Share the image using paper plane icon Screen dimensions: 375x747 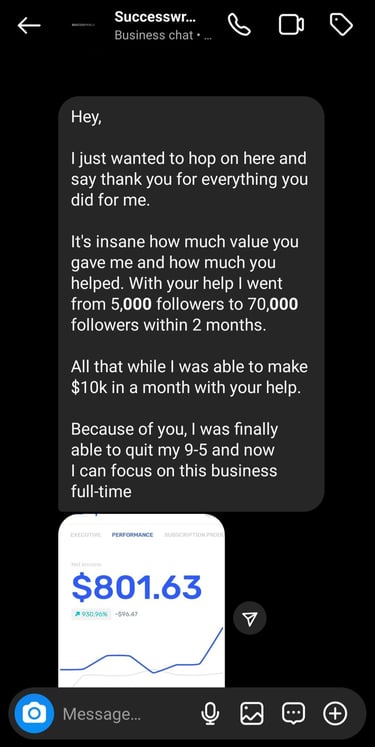click(x=250, y=618)
